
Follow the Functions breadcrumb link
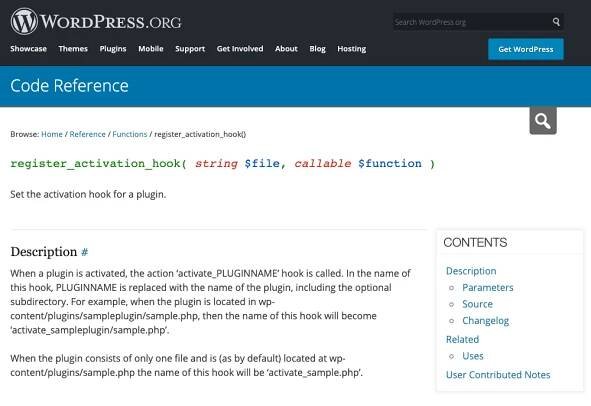pos(130,134)
